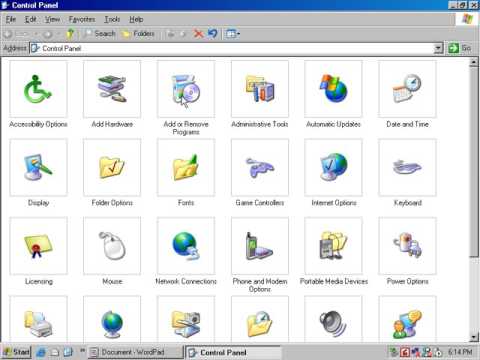Viewport: 480px width, 360px height.
Task: Open Accessibility Options wheelchair icon
Action: tap(38, 89)
